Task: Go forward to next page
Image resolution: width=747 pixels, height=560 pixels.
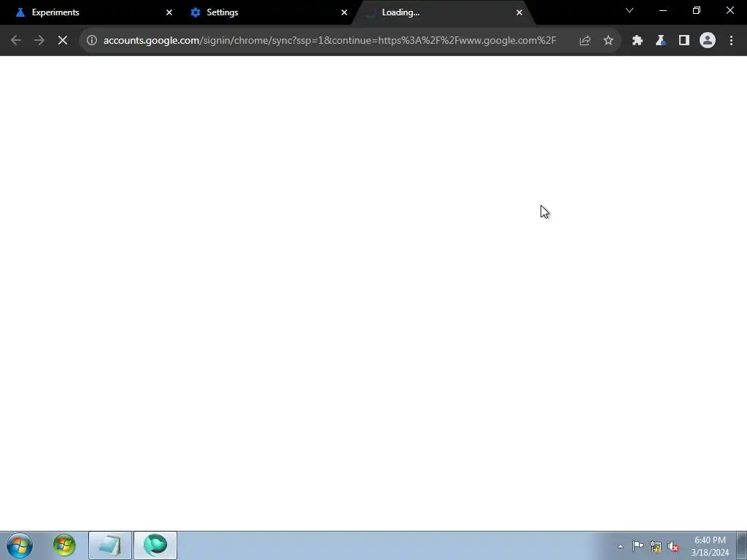Action: click(39, 41)
